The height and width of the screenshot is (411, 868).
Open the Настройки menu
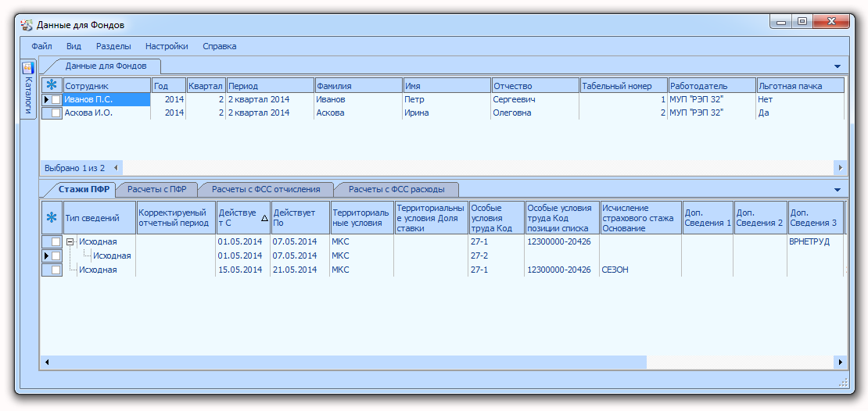tap(167, 46)
